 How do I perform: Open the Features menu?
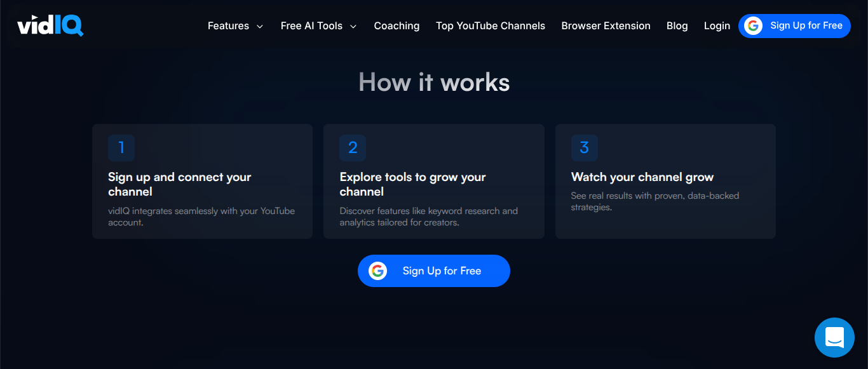click(x=236, y=26)
